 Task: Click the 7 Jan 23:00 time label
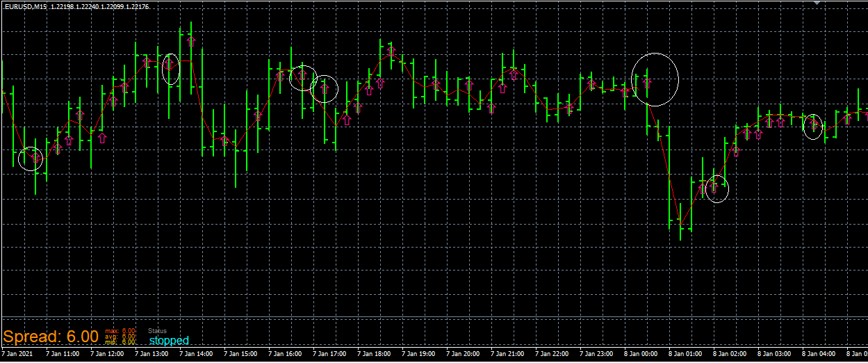(596, 354)
